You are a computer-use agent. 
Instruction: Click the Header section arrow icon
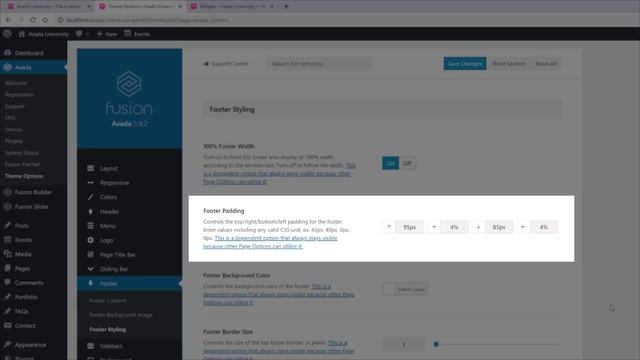91,211
